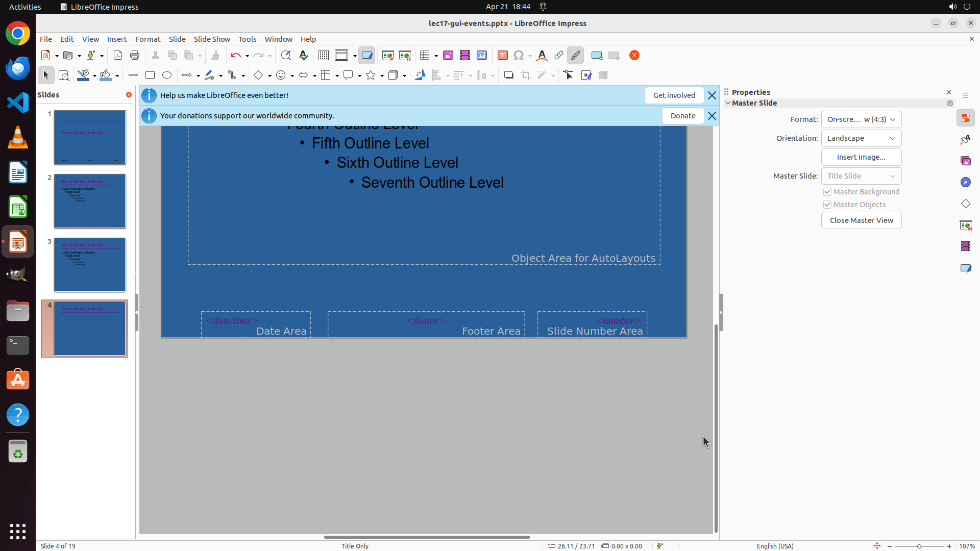Viewport: 980px width, 551px height.
Task: Open the Format menu
Action: (x=148, y=39)
